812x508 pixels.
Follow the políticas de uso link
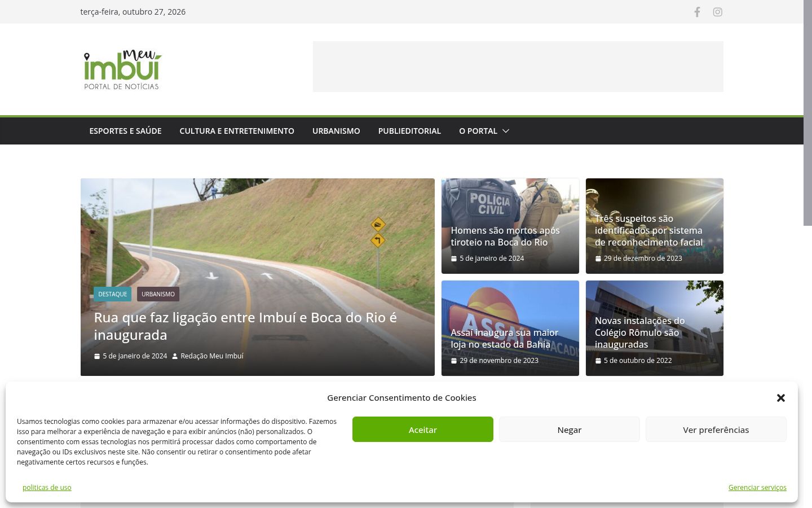(x=47, y=488)
